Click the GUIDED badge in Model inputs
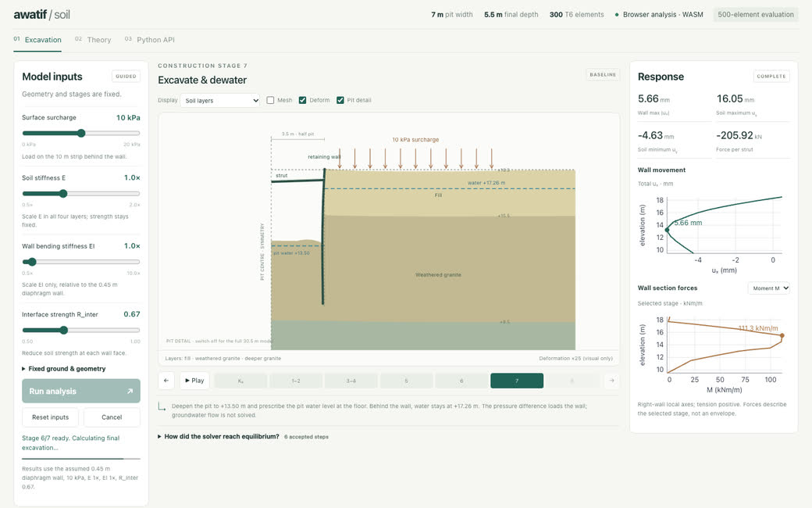The height and width of the screenshot is (508, 812). point(126,77)
